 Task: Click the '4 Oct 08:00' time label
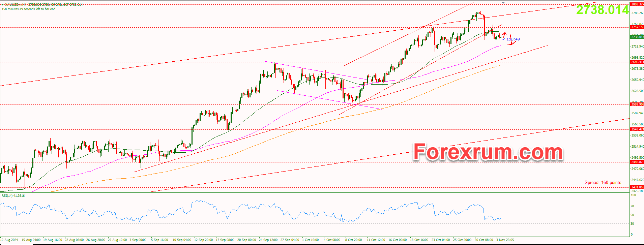pyautogui.click(x=332, y=240)
